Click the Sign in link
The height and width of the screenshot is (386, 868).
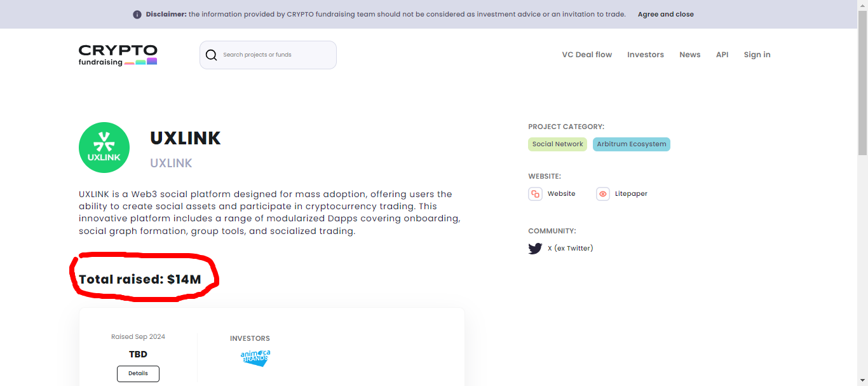point(757,55)
